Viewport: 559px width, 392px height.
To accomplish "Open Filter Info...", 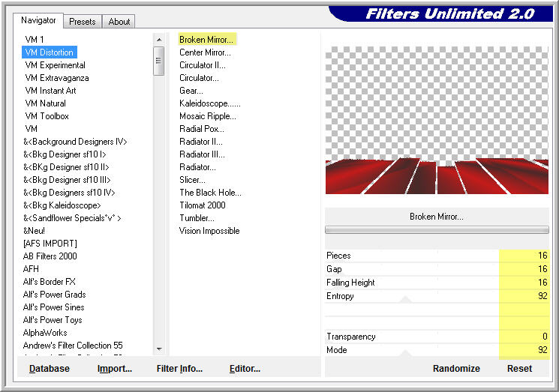I will tap(179, 369).
